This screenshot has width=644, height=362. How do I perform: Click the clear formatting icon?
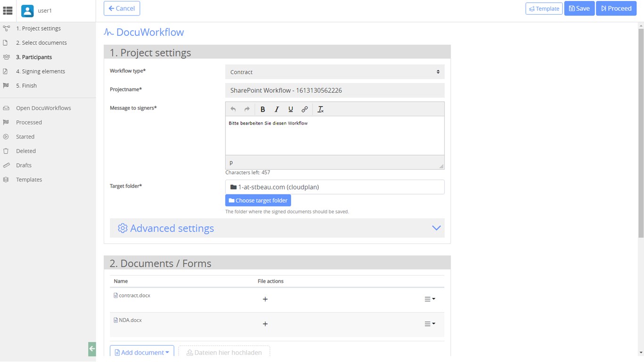(321, 109)
